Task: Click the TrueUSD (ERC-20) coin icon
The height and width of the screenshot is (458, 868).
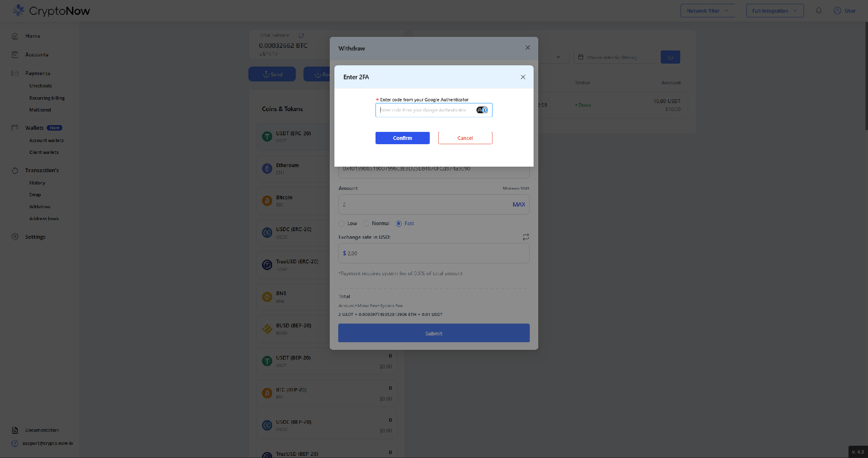Action: [267, 265]
